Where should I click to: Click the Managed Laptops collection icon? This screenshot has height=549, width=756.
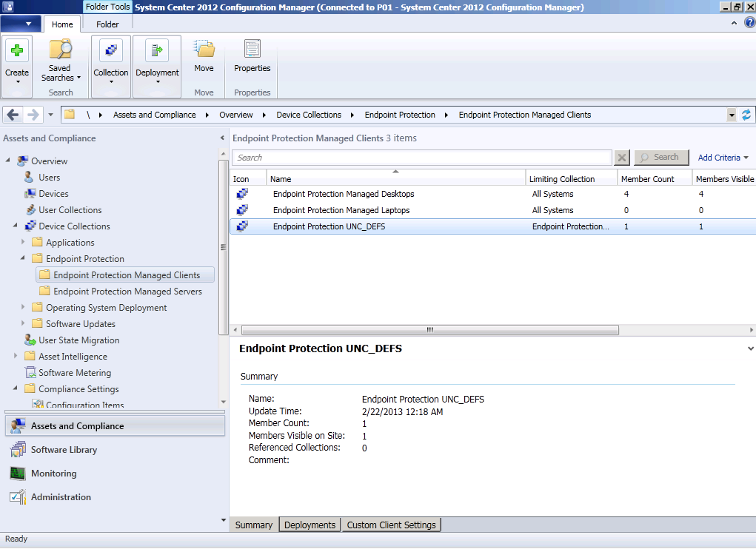(242, 210)
